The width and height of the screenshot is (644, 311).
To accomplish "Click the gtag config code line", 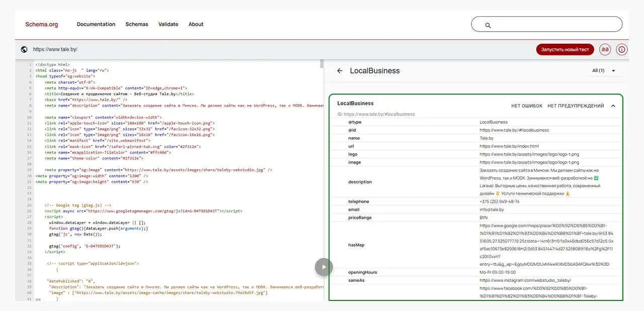I will pos(85,246).
